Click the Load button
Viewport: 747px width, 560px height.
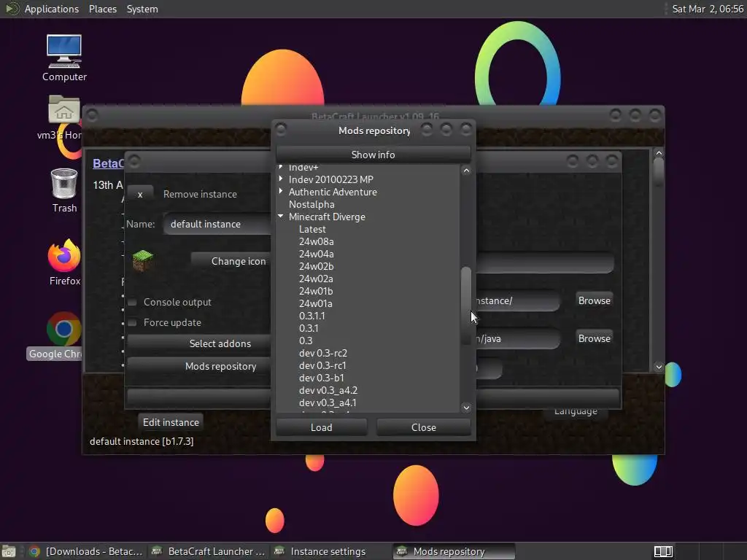[322, 427]
